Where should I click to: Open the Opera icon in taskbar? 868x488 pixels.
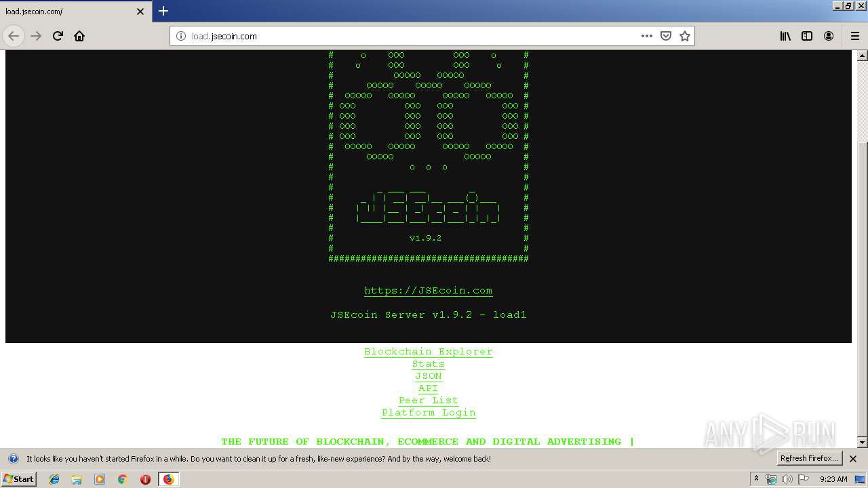click(x=145, y=479)
